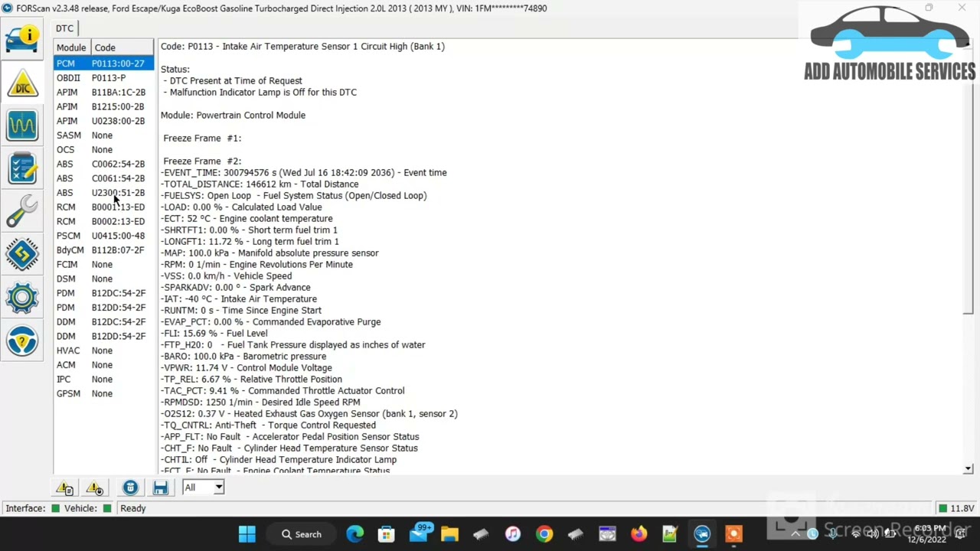This screenshot has height=551, width=980.
Task: Open the Windows Start menu
Action: [x=247, y=534]
